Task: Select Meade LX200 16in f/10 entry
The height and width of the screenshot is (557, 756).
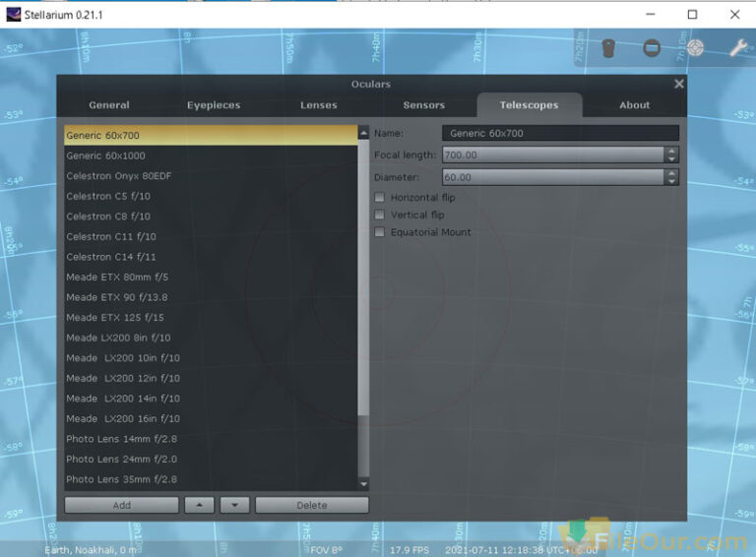Action: click(x=211, y=418)
